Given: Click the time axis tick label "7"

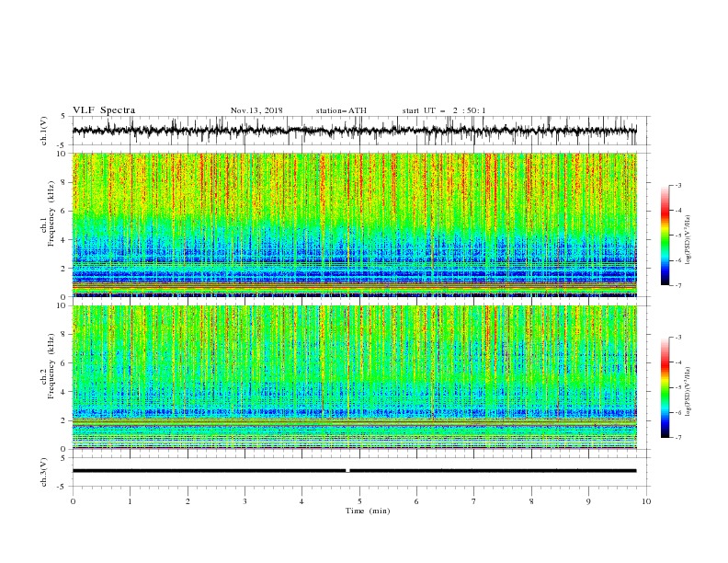Looking at the screenshot, I should pyautogui.click(x=474, y=501).
